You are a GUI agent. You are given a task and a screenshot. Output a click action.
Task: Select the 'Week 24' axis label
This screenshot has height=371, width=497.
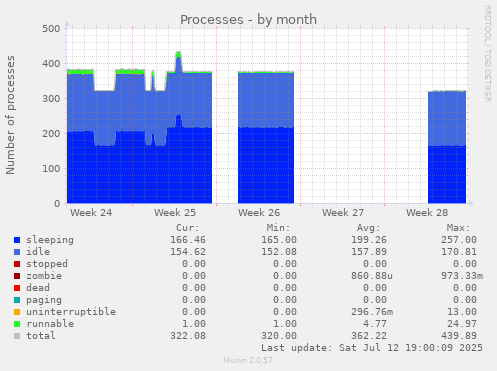(x=91, y=213)
